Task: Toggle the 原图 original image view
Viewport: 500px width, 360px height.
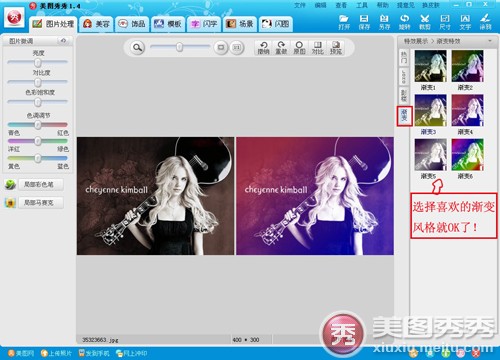Action: [299, 48]
